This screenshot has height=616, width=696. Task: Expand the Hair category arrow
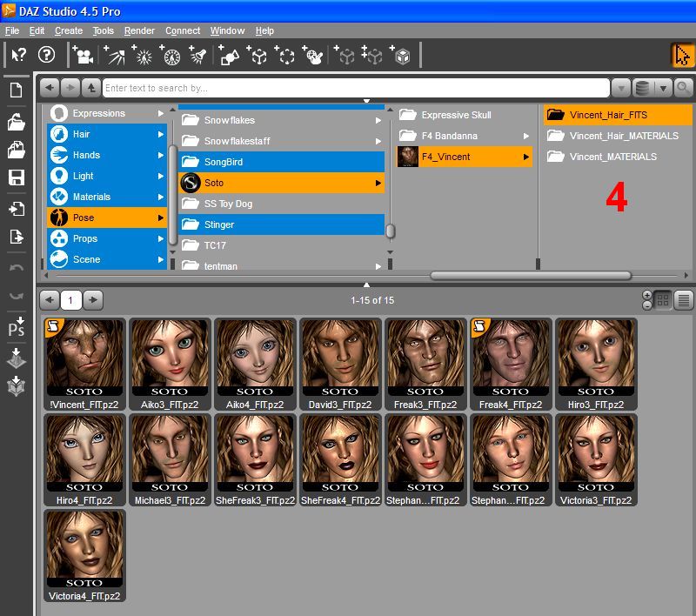click(x=161, y=134)
